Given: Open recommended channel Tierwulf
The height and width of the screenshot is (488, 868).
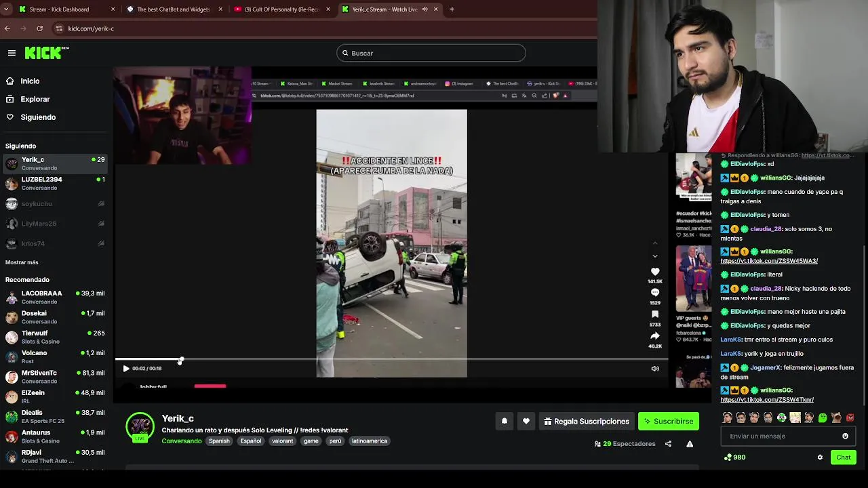Looking at the screenshot, I should click(55, 337).
